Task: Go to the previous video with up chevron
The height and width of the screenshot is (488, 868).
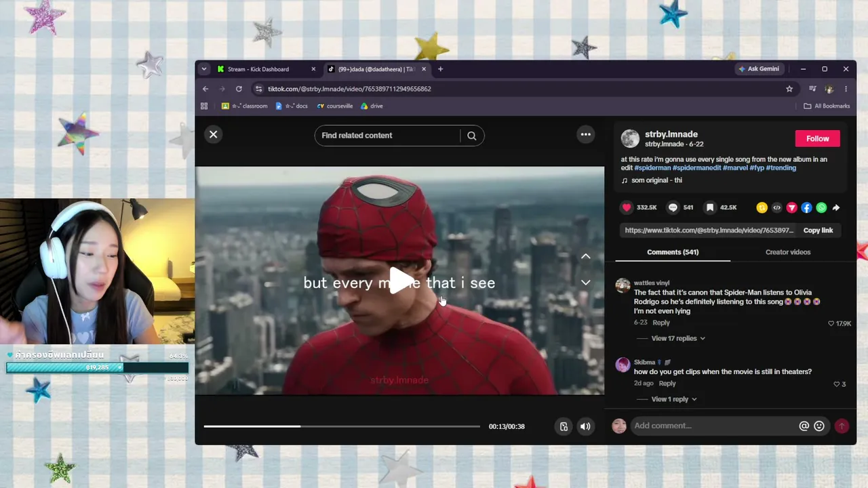Action: point(586,256)
